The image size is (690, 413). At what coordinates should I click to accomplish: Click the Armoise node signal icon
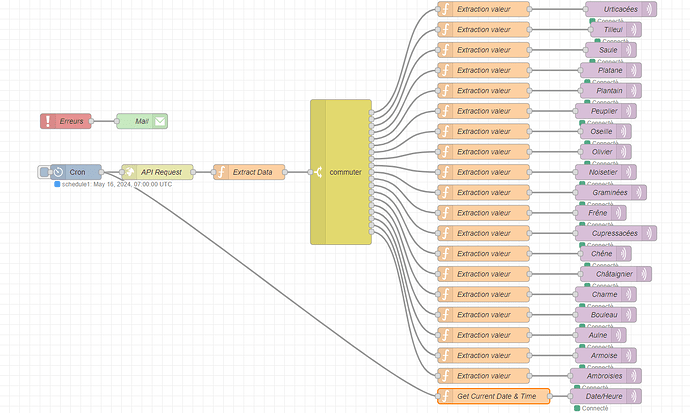tap(629, 355)
